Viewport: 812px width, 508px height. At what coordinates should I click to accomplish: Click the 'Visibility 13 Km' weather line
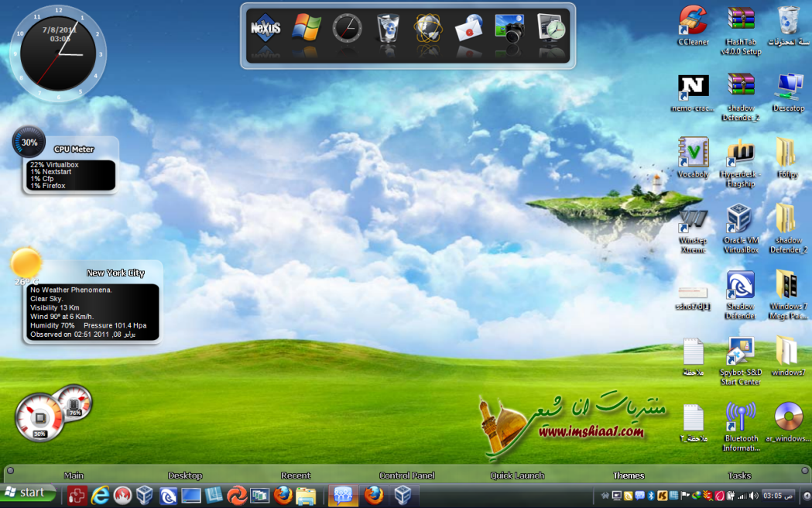54,307
